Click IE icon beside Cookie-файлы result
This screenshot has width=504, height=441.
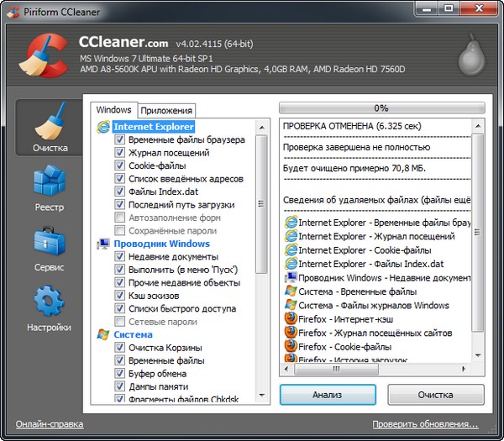pos(291,250)
